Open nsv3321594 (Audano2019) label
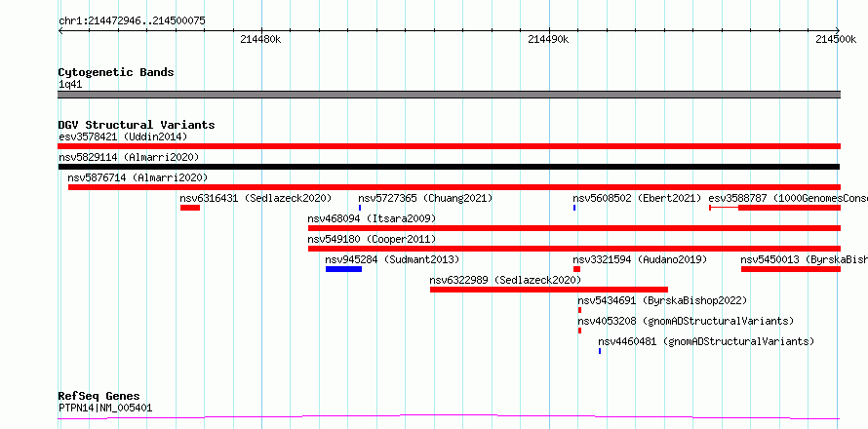The width and height of the screenshot is (868, 429). pyautogui.click(x=640, y=259)
